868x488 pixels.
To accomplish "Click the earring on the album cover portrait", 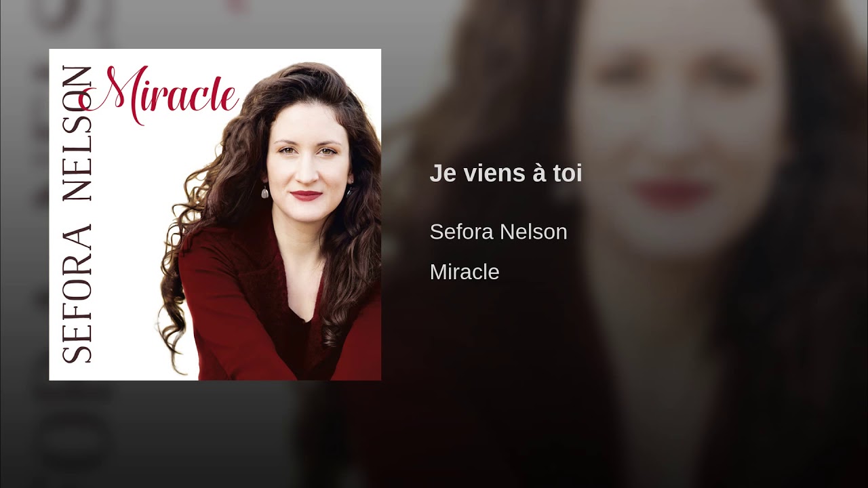I will [x=265, y=192].
